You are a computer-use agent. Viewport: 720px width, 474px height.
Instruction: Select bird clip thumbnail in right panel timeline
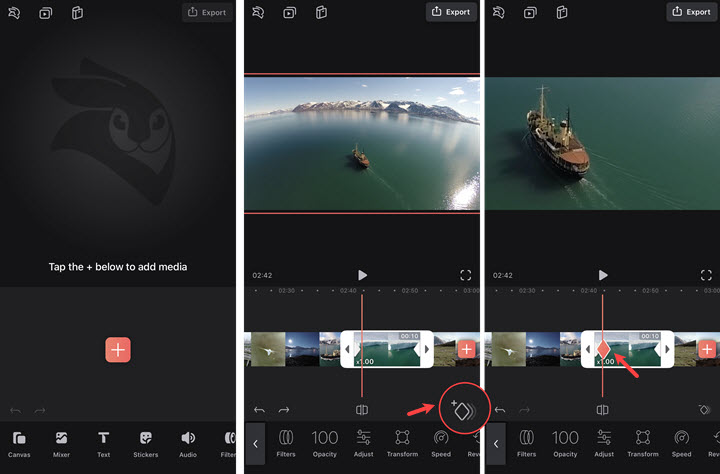508,349
